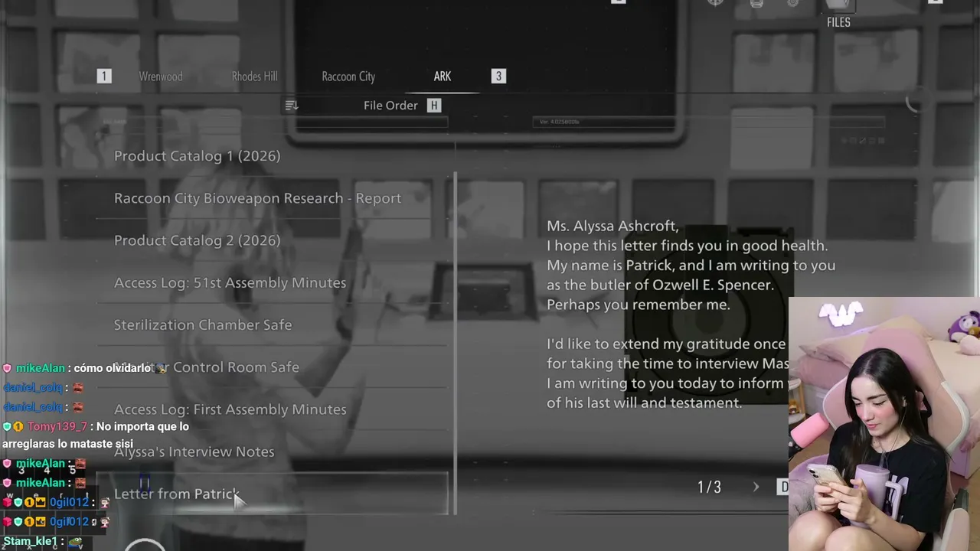Click the 1 / 3 page indicator

click(709, 487)
